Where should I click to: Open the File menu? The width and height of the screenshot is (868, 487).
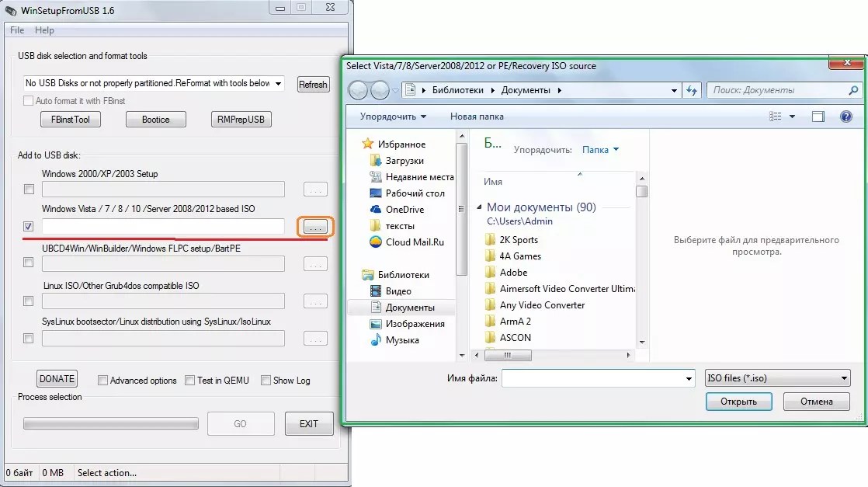pyautogui.click(x=17, y=30)
